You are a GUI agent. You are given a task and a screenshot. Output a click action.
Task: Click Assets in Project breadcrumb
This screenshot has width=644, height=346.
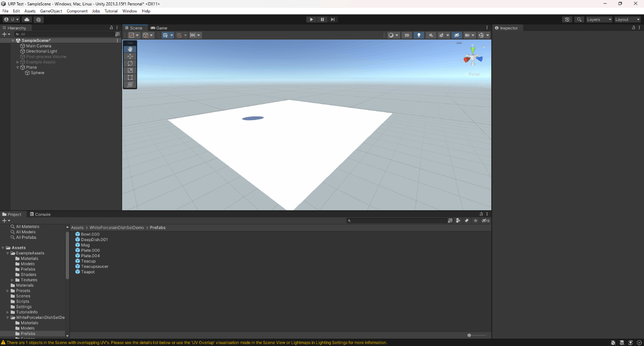click(x=77, y=228)
